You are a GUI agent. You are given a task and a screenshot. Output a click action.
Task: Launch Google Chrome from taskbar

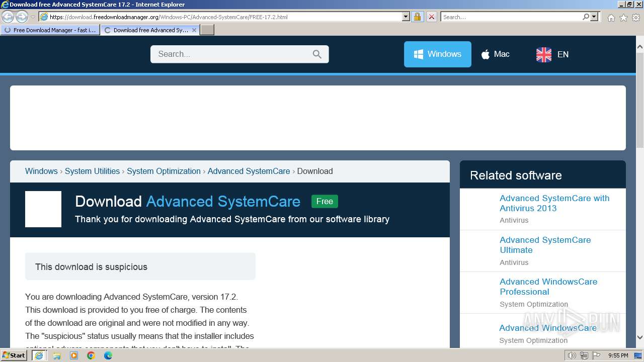click(91, 355)
